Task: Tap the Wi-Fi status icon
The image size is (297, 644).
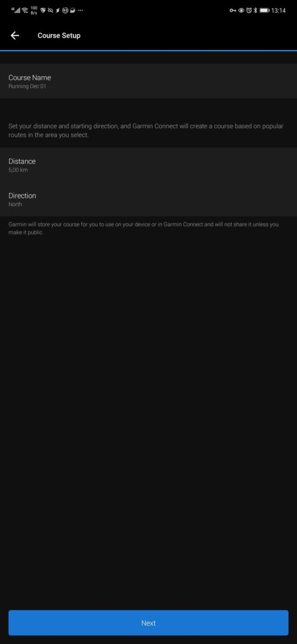Action: pyautogui.click(x=24, y=10)
